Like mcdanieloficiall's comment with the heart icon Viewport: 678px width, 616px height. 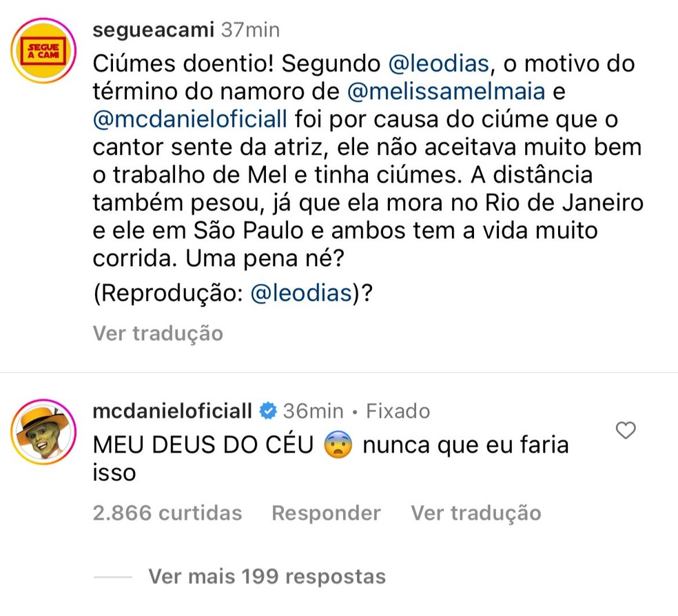(x=625, y=430)
